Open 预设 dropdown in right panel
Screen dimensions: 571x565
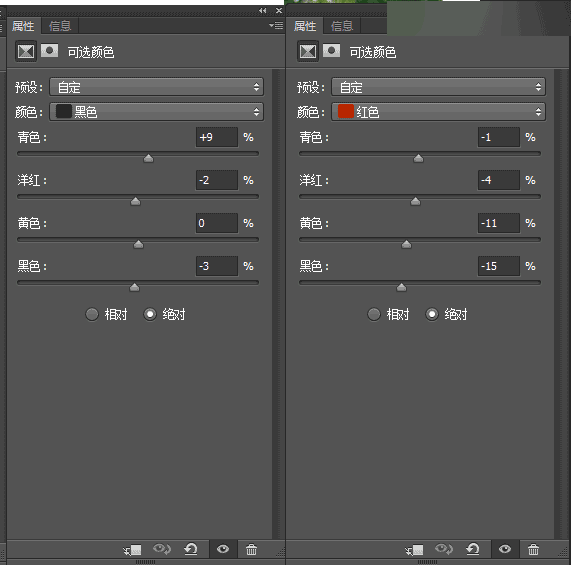coord(438,87)
